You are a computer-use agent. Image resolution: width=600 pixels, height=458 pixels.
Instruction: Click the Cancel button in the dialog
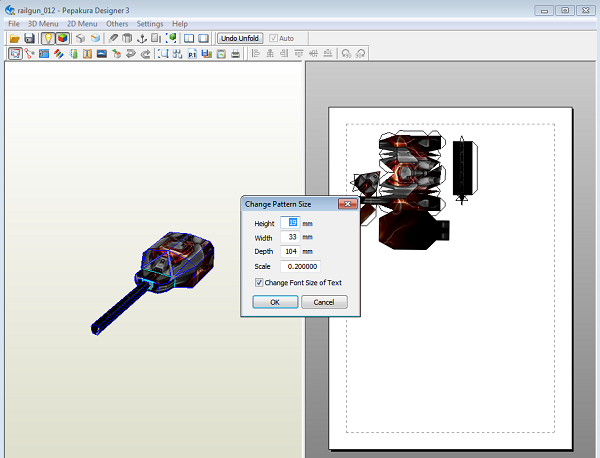coord(323,301)
